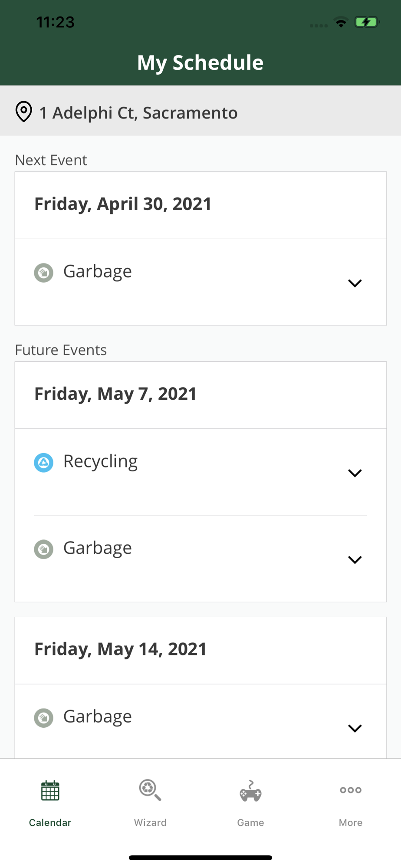401x868 pixels.
Task: Tap the Friday, April 30, 2021 header
Action: click(x=123, y=204)
